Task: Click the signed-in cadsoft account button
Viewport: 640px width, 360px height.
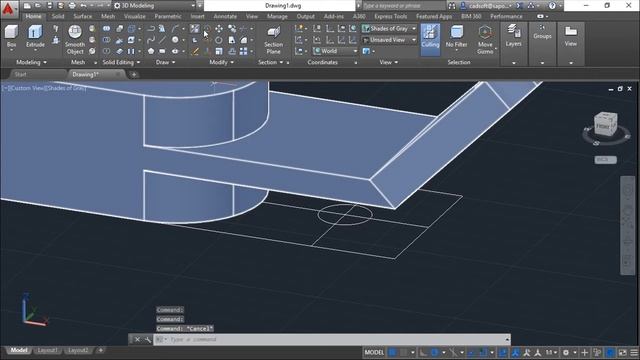Action: click(x=487, y=6)
